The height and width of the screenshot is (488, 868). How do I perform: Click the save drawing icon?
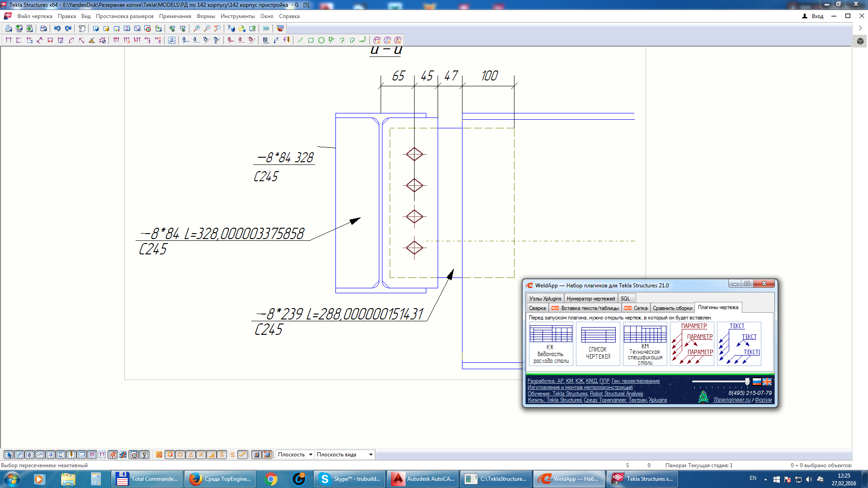point(43,28)
